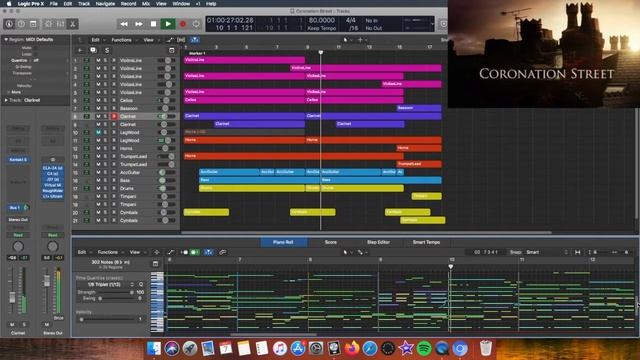Click the Bus 1 send slot
Screen dimensions: 640x360
pyautogui.click(x=15, y=208)
